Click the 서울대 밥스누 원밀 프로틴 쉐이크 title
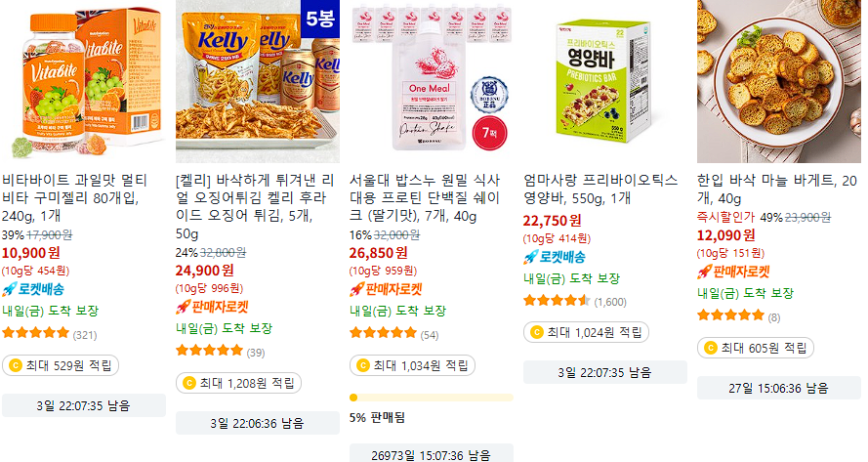The width and height of the screenshot is (868, 462). click(x=425, y=197)
